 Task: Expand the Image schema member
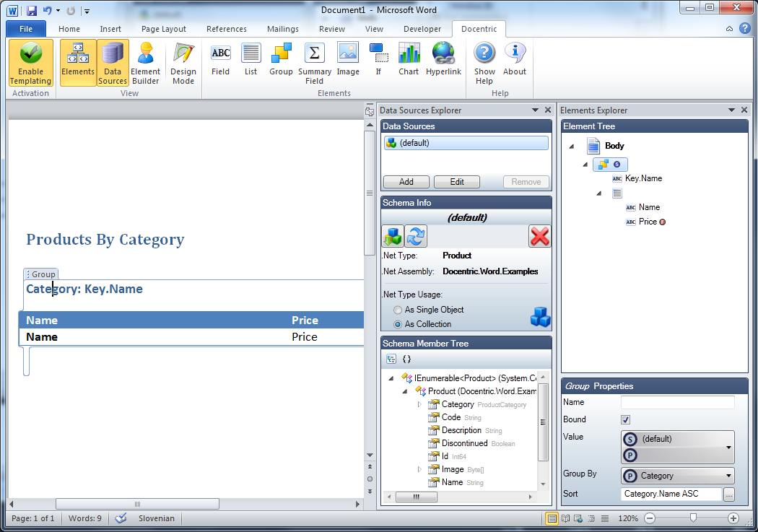point(419,469)
